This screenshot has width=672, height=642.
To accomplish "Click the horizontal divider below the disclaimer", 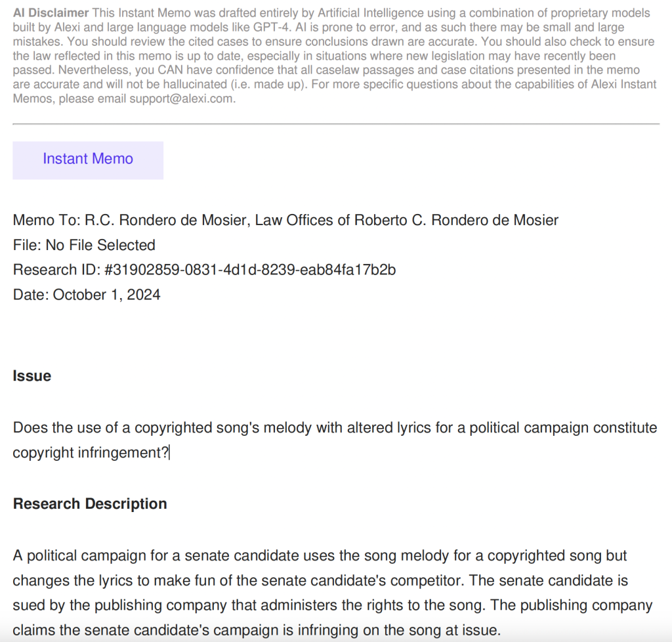I will [336, 123].
